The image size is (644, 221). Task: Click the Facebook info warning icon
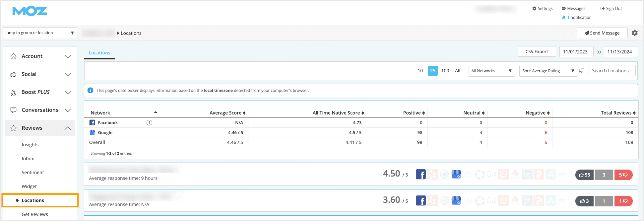pos(149,123)
